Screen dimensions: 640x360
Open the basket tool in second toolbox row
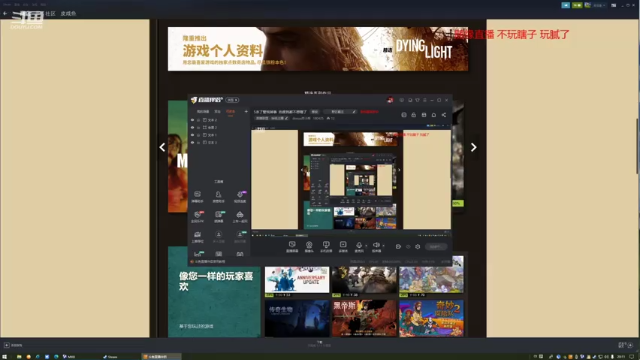tap(240, 216)
